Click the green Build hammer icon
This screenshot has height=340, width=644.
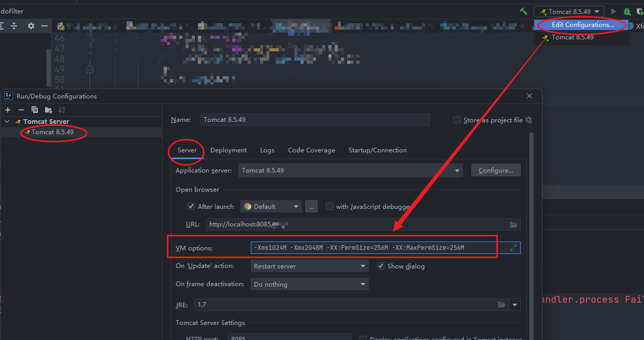tap(524, 11)
